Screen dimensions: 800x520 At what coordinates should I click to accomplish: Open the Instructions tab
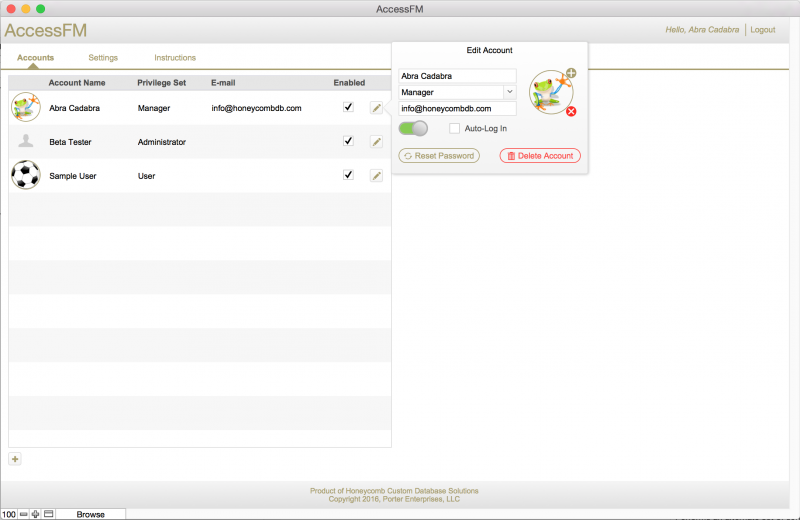point(175,58)
